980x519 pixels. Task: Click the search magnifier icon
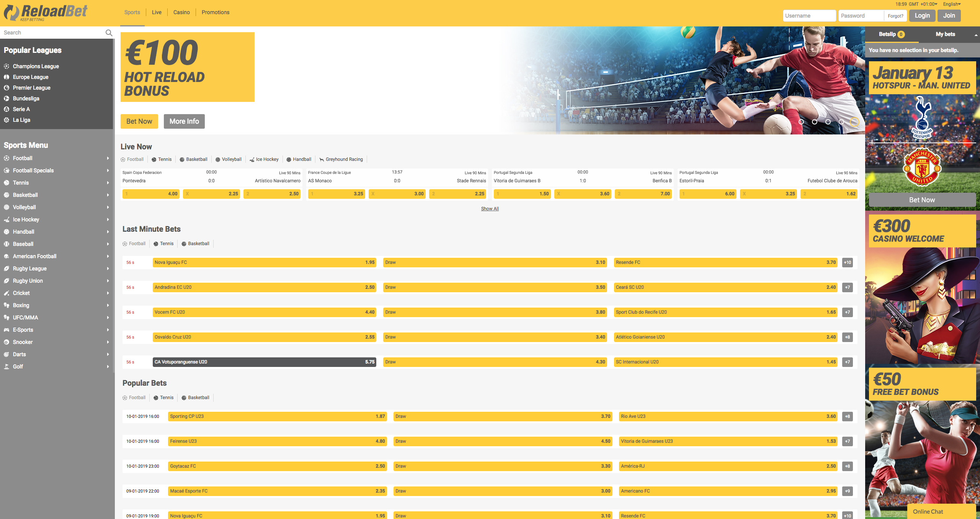[109, 33]
